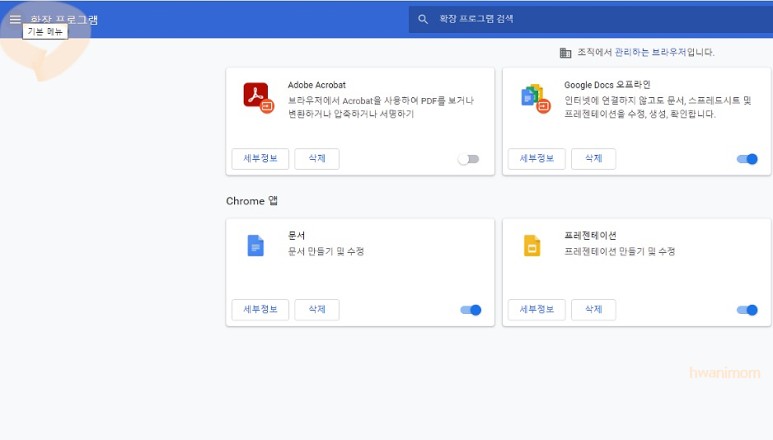Click 삭제 for Google Docs 오프라인
The width and height of the screenshot is (773, 440).
tap(594, 159)
